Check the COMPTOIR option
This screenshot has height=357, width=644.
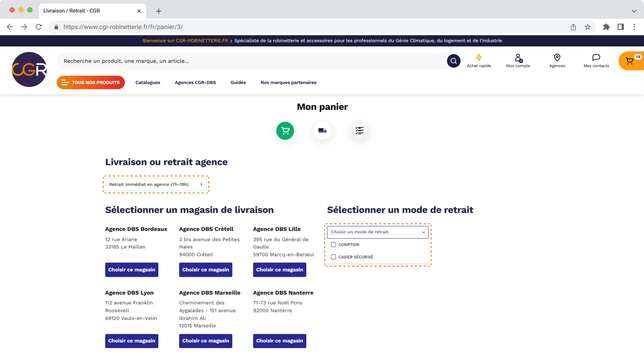333,245
